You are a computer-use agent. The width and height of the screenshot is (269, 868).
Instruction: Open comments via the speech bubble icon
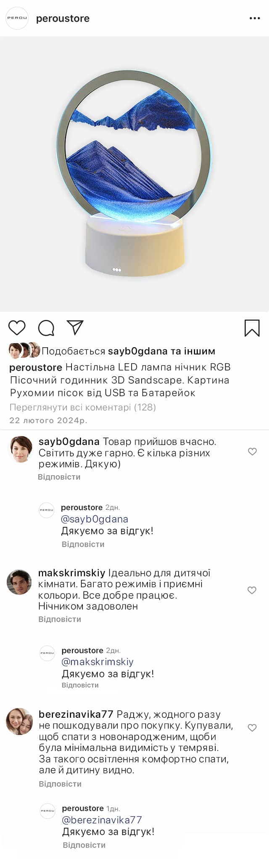[x=46, y=328]
